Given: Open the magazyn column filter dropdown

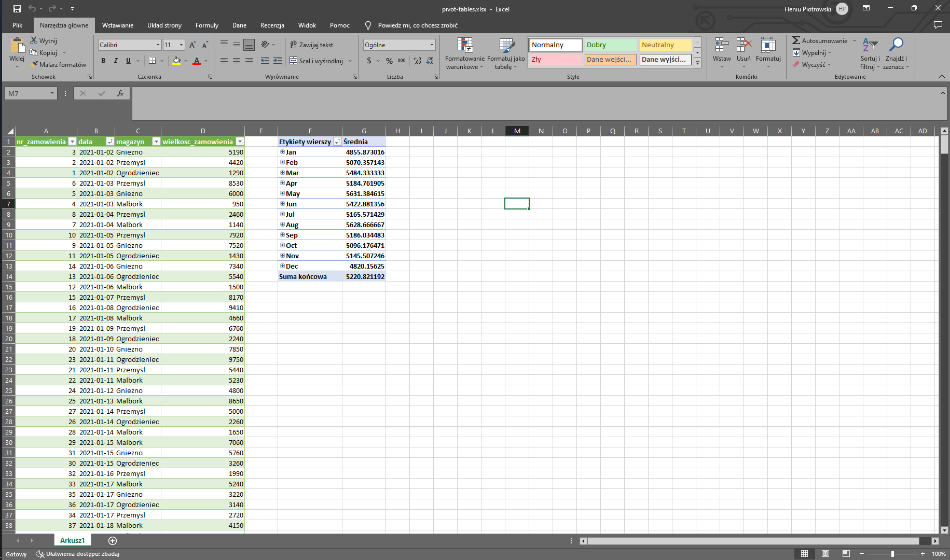Looking at the screenshot, I should coord(156,142).
